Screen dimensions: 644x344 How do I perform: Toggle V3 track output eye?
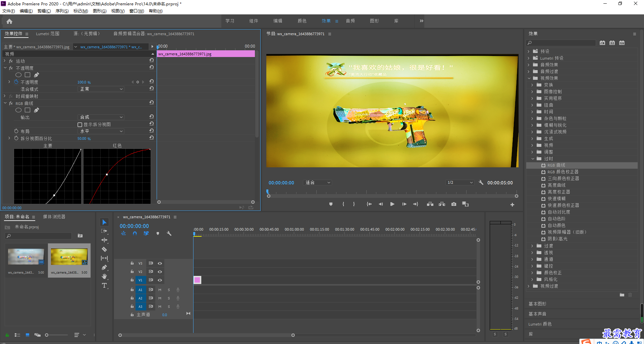click(160, 263)
